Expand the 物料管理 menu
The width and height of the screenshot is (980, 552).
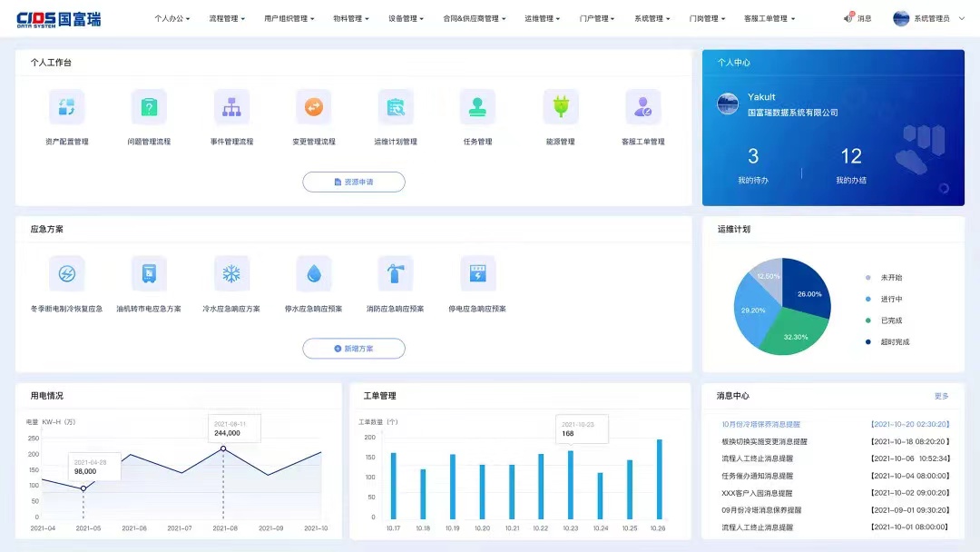(x=350, y=19)
